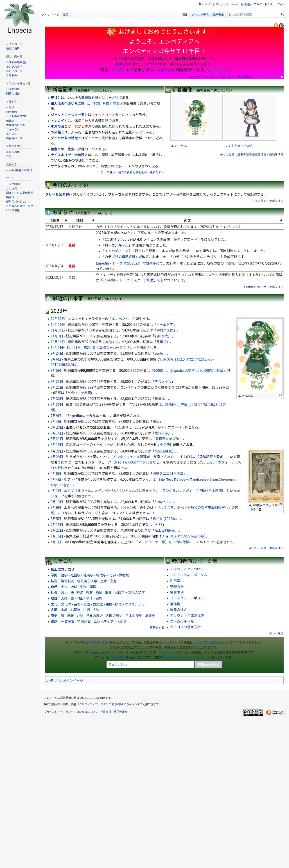
Task: Open the old photograph 4,000枚目 thumbnail
Action: click(265, 476)
